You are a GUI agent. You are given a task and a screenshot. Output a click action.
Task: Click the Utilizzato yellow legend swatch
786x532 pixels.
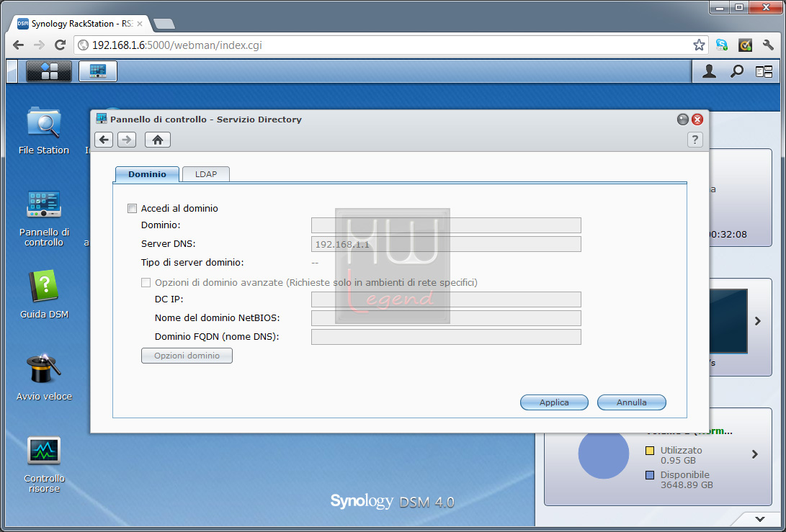tap(650, 451)
